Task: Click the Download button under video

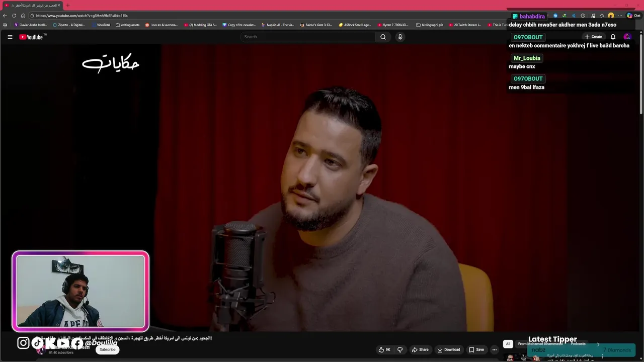Action: point(449,349)
